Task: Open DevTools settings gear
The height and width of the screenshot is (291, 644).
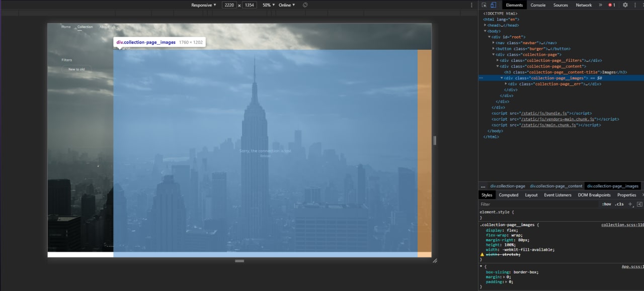Action: click(625, 5)
